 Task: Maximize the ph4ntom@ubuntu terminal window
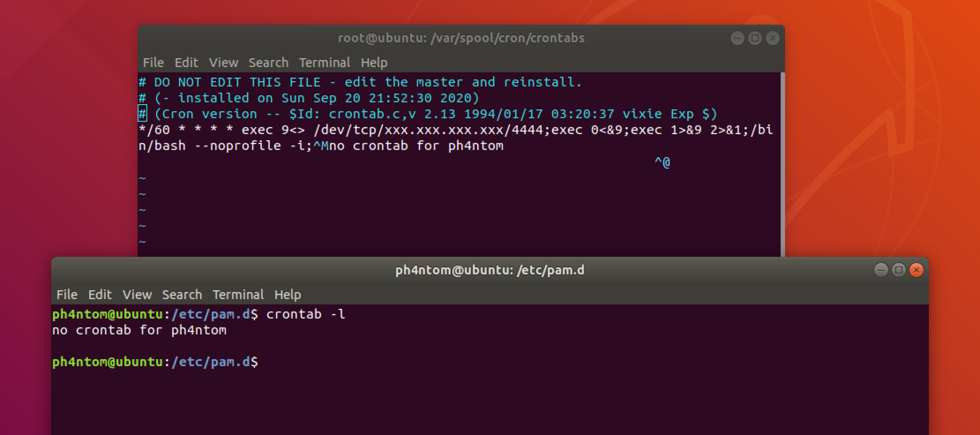[x=898, y=270]
